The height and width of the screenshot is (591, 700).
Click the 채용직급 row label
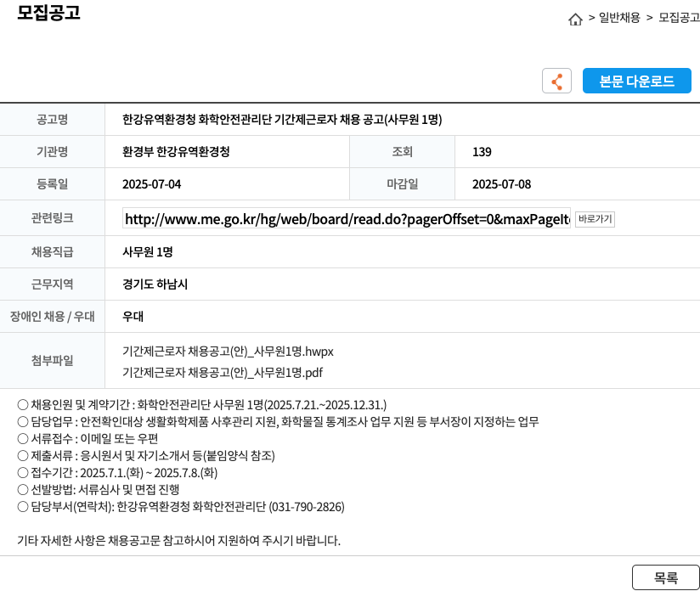[52, 251]
